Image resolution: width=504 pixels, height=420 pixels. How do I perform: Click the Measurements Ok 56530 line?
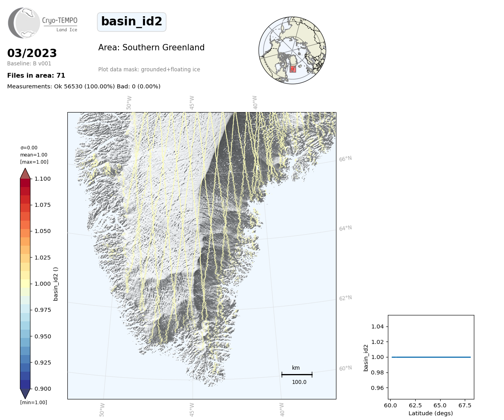[x=84, y=86]
